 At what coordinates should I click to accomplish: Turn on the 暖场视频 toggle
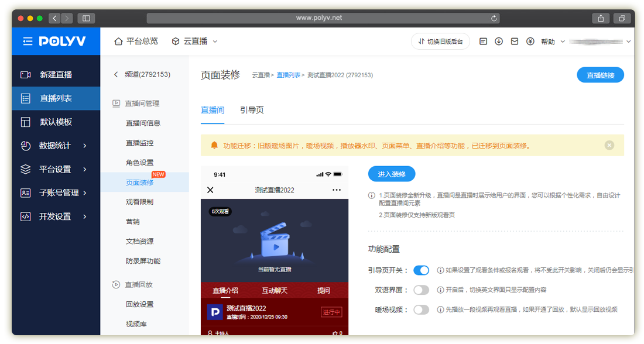[421, 309]
